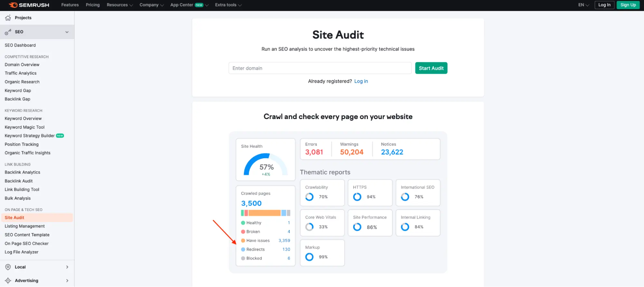Image resolution: width=644 pixels, height=287 pixels.
Task: Open On Page SEO Checker
Action: coord(27,244)
